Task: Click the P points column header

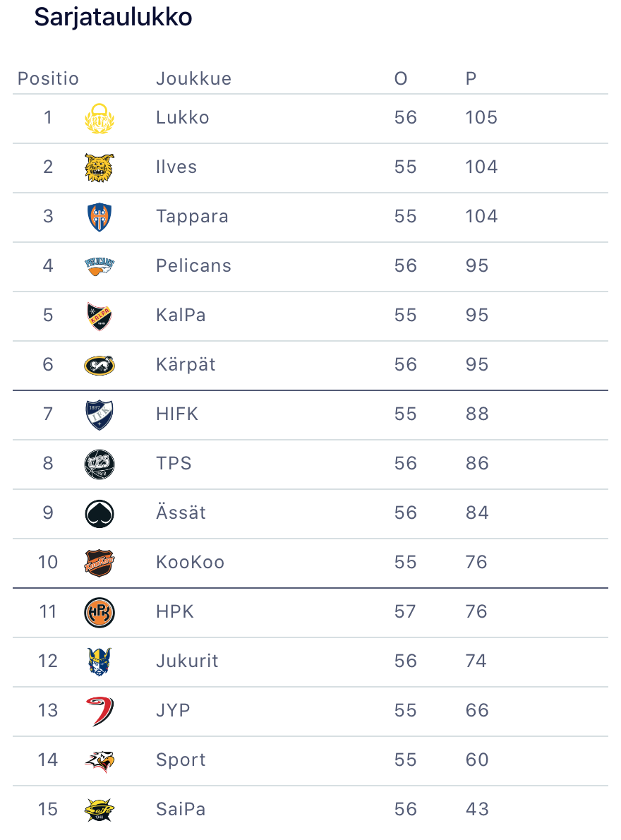Action: [x=471, y=78]
